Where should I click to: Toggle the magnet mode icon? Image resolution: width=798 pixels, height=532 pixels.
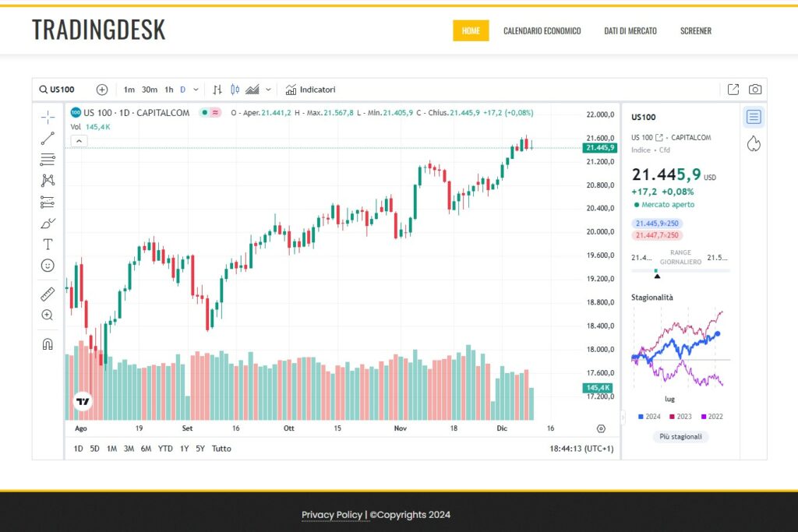pyautogui.click(x=48, y=344)
